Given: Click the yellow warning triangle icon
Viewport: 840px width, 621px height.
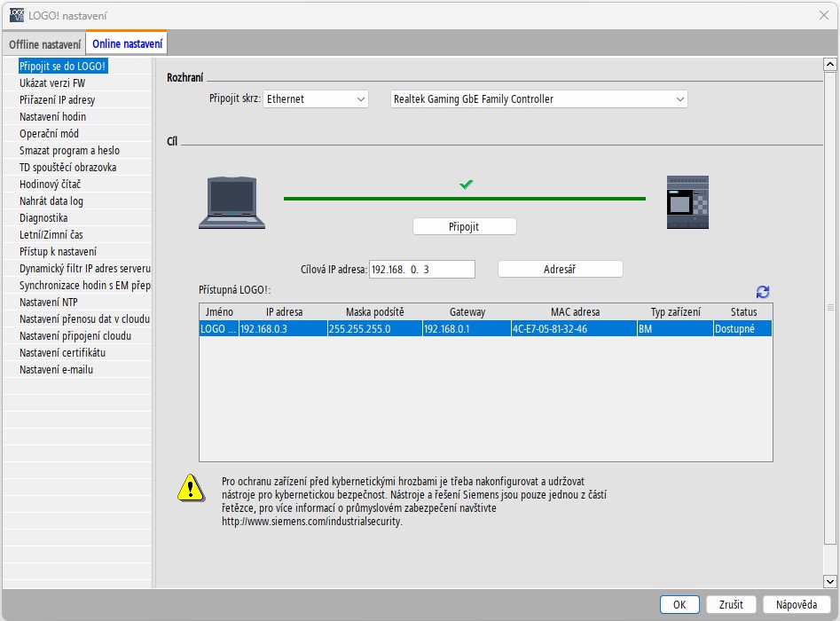Looking at the screenshot, I should (191, 488).
